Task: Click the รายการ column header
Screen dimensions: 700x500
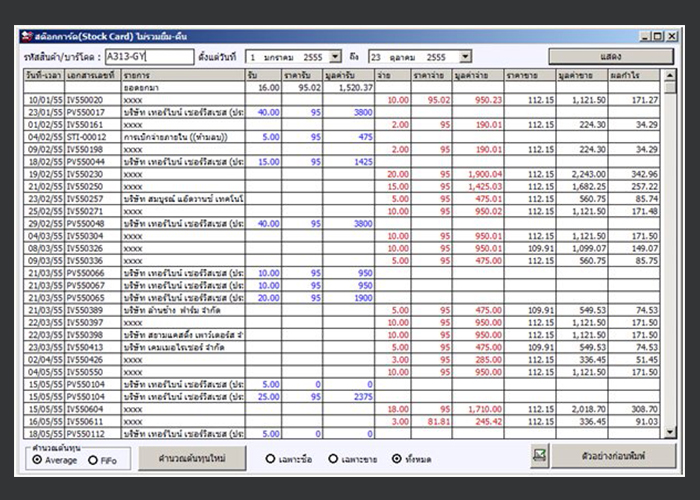Action: click(183, 75)
